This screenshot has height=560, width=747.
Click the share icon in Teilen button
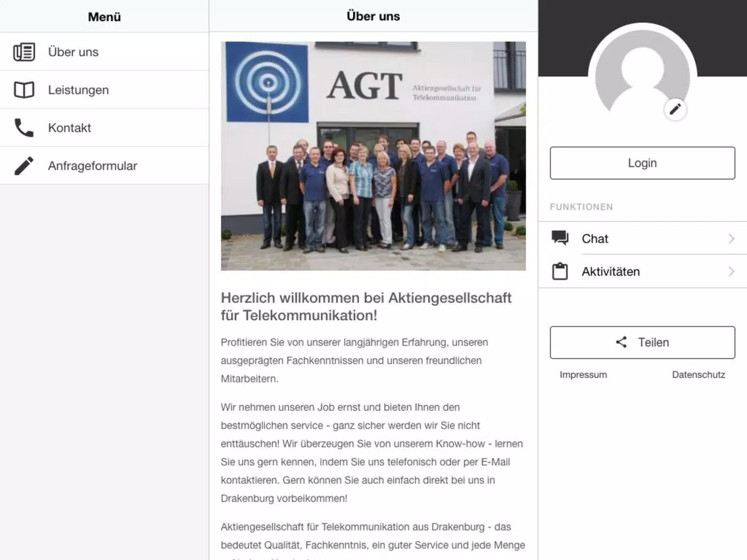[621, 342]
